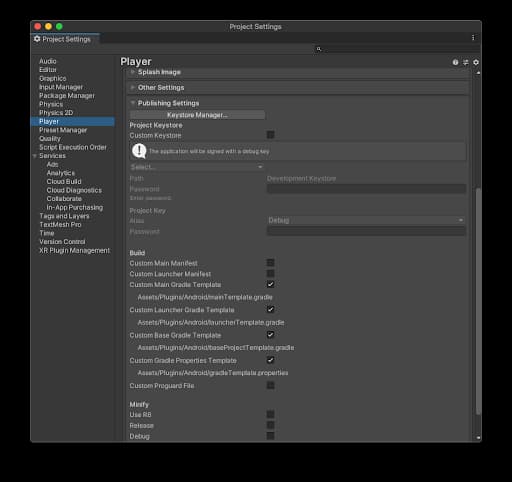Viewport: 512px width, 482px height.
Task: Collapse the Publishing Settings section
Action: click(133, 103)
